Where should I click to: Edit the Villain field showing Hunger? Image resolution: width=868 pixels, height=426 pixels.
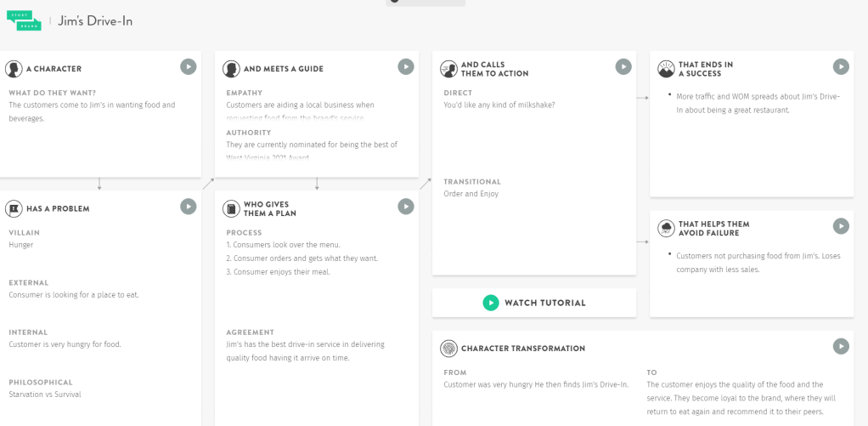[x=21, y=245]
